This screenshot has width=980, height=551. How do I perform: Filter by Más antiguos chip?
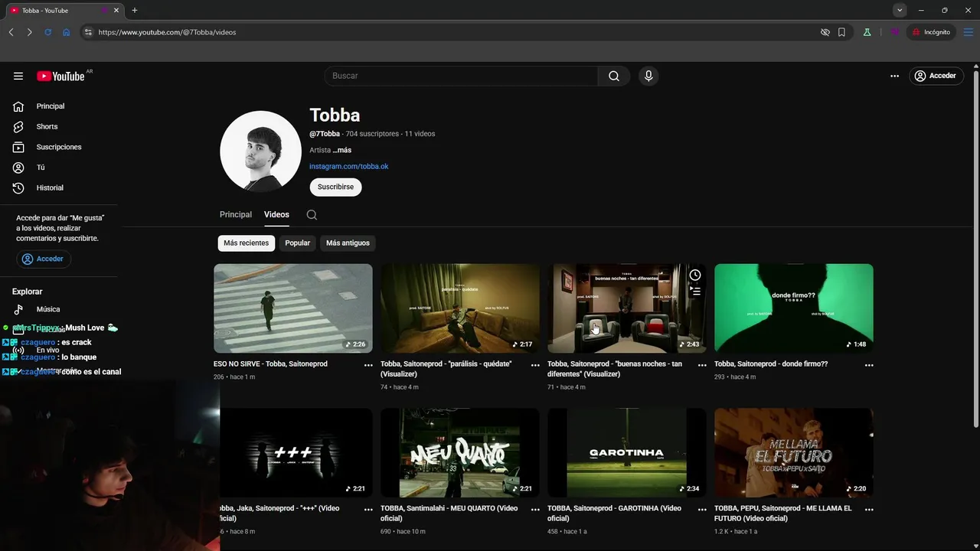pos(348,243)
